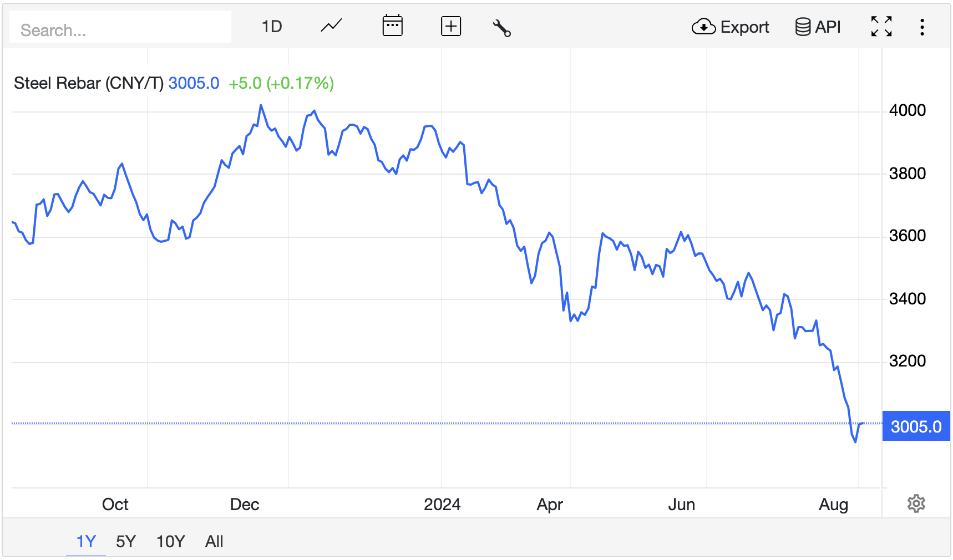Select the 1Y time range tab

86,541
